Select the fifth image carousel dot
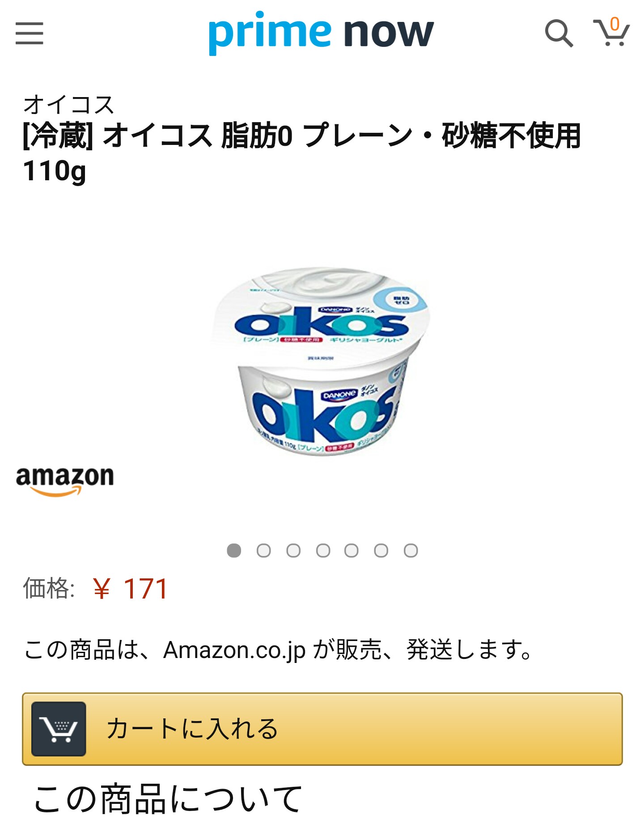The height and width of the screenshot is (828, 644). pos(352,550)
